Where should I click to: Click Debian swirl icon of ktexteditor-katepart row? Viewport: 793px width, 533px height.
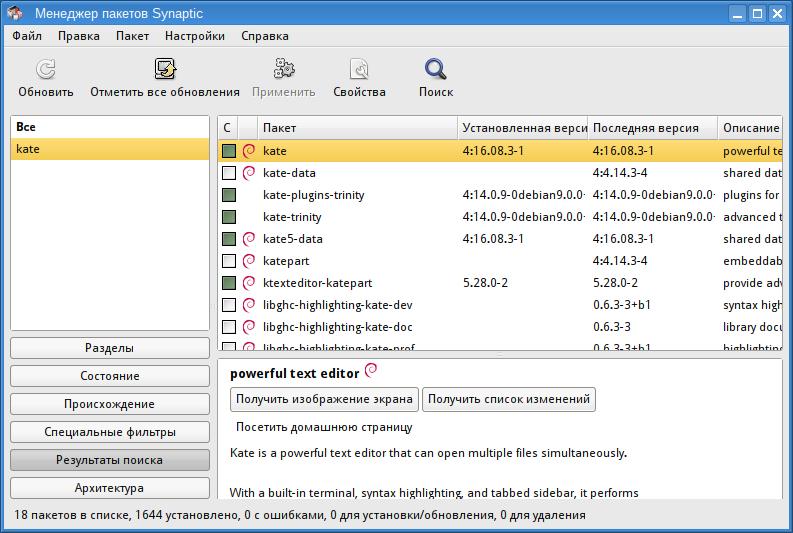(248, 283)
